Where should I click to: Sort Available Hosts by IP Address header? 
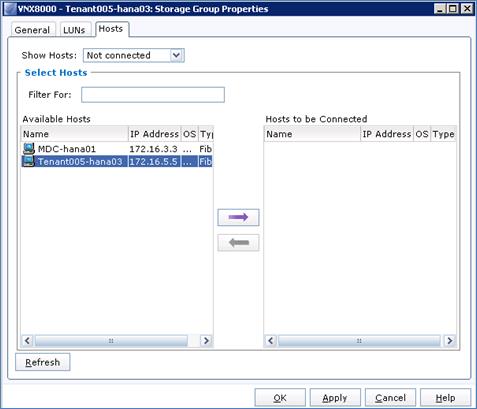(x=154, y=134)
